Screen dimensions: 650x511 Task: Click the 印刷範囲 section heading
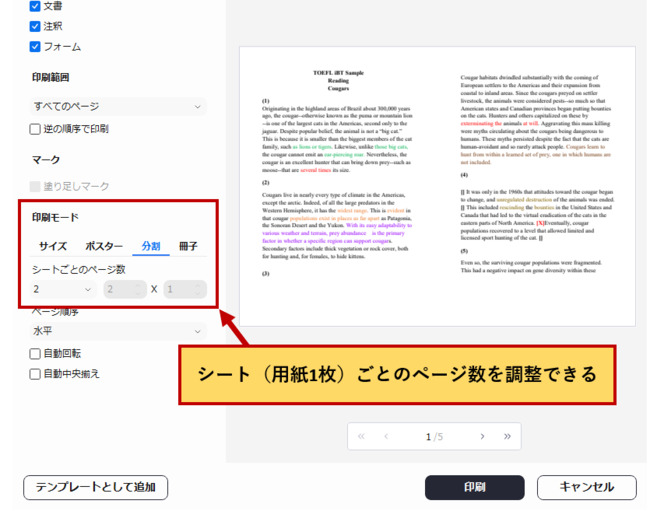(x=51, y=77)
